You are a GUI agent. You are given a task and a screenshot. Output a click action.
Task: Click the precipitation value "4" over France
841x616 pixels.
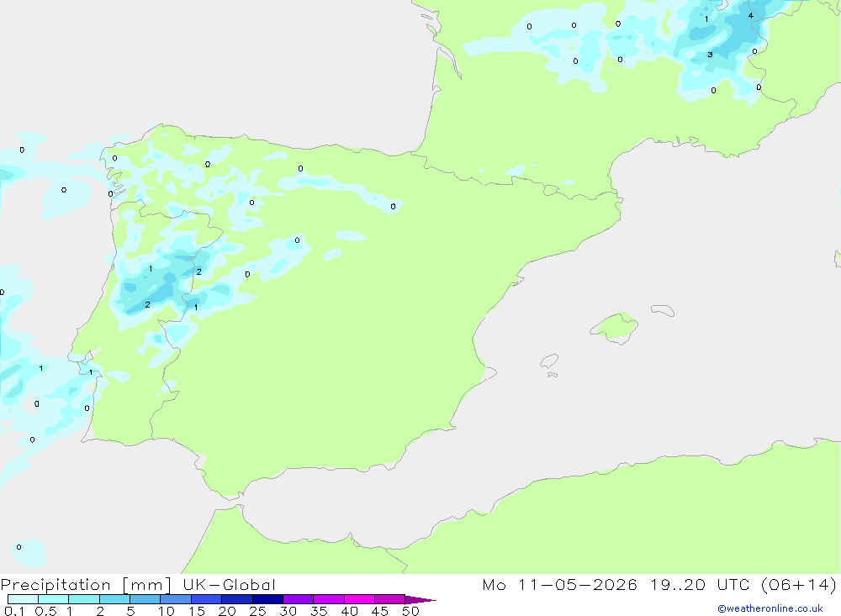click(751, 16)
